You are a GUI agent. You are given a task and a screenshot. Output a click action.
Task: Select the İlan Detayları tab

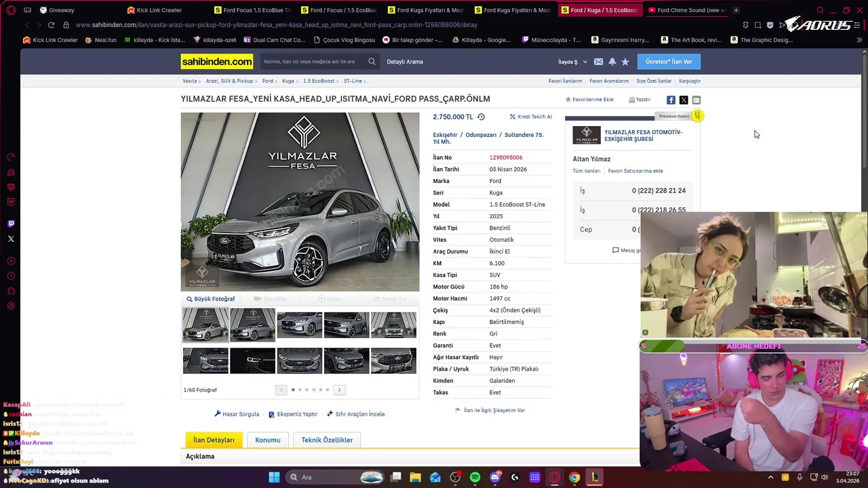214,440
